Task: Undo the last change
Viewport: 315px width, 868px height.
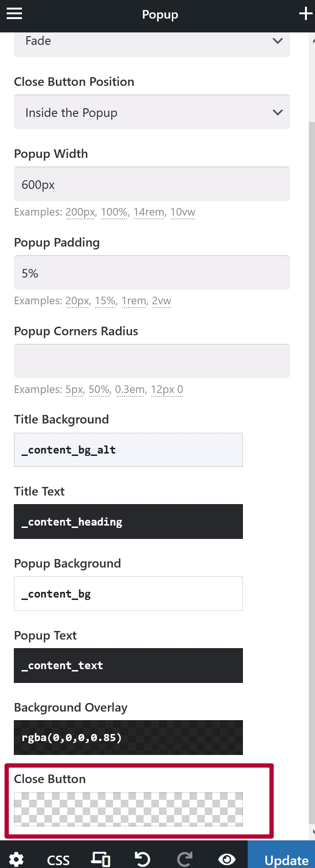Action: coord(142,859)
